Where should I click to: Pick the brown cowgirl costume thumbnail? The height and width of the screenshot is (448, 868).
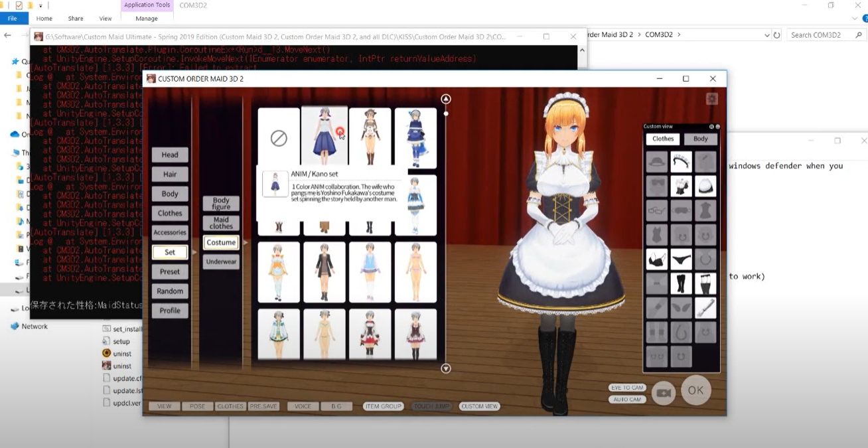[x=370, y=138]
